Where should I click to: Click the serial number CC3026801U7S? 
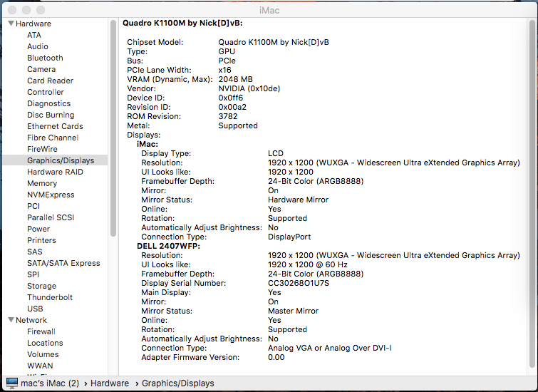pyautogui.click(x=299, y=283)
